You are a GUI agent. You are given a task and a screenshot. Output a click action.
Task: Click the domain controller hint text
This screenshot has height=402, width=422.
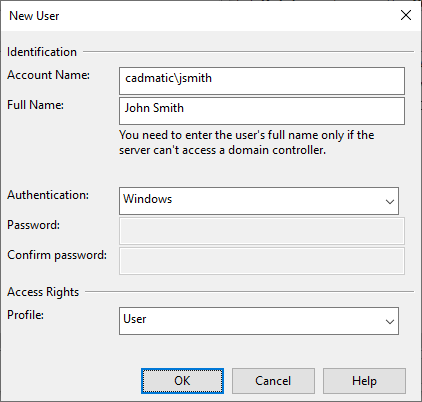[x=247, y=143]
